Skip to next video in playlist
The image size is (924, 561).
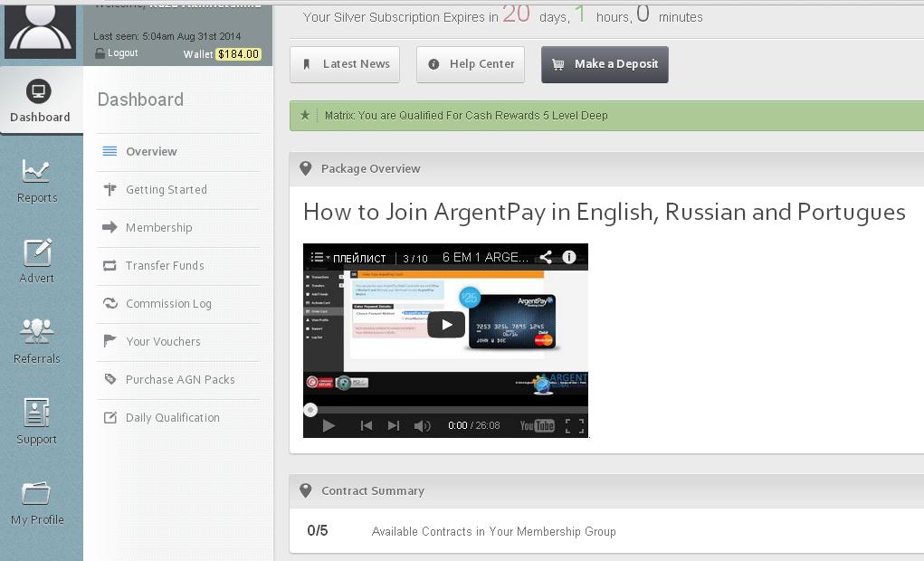pyautogui.click(x=394, y=425)
